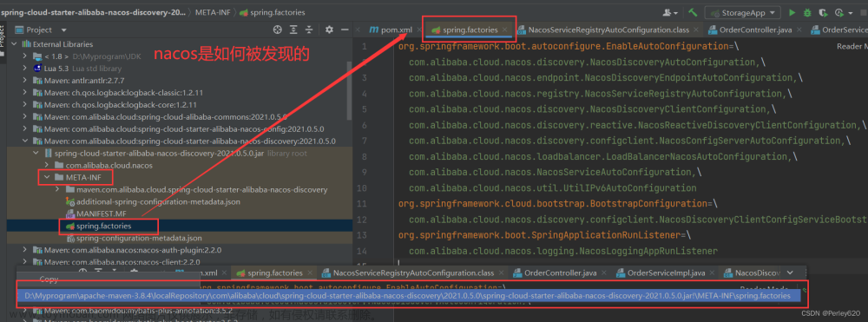The width and height of the screenshot is (868, 322).
Task: Select Maven logback-core:1.2.11 library
Action: [120, 104]
